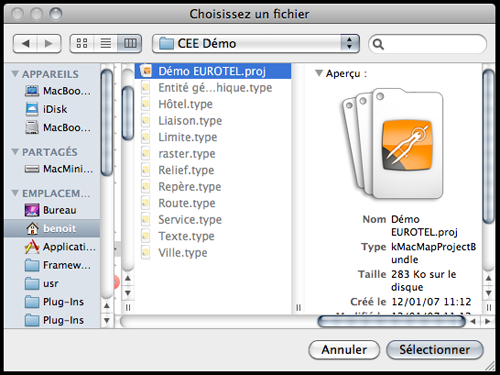Switch to column view mode
This screenshot has height=375, width=500.
pyautogui.click(x=130, y=44)
